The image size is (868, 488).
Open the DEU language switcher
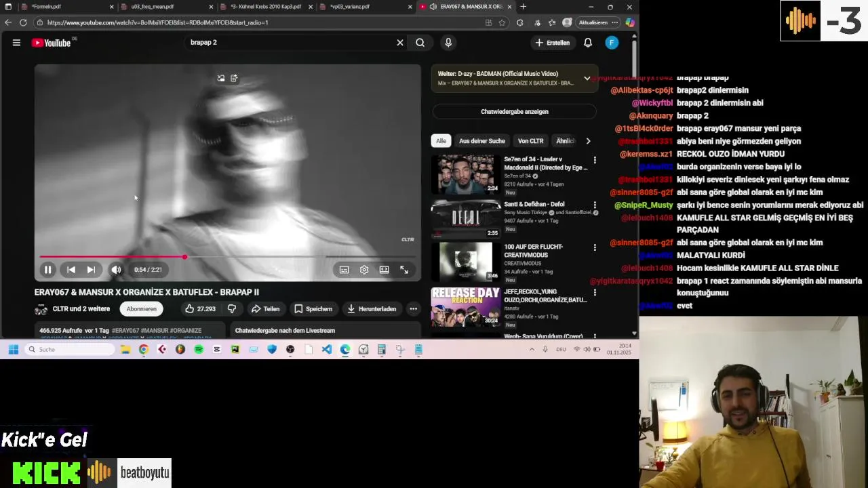(561, 350)
